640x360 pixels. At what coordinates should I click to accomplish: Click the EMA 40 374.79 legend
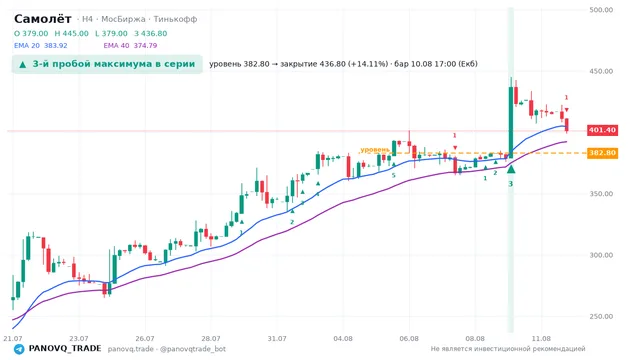[x=130, y=45]
